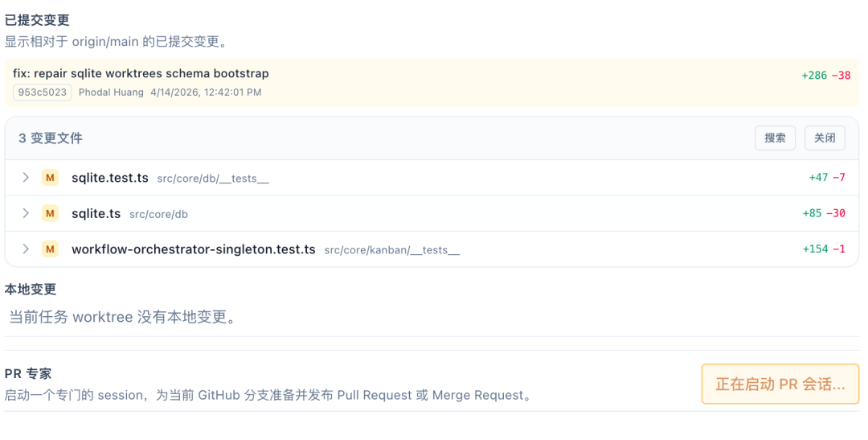Screen dimensions: 868x440
Task: Open the 搜索 button in changed files
Action: 775,138
